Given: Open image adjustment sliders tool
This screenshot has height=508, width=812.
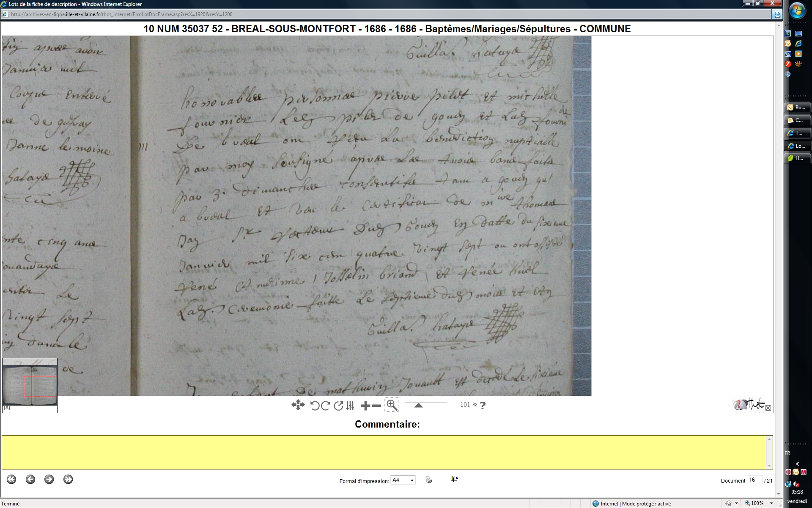Looking at the screenshot, I should pos(350,406).
